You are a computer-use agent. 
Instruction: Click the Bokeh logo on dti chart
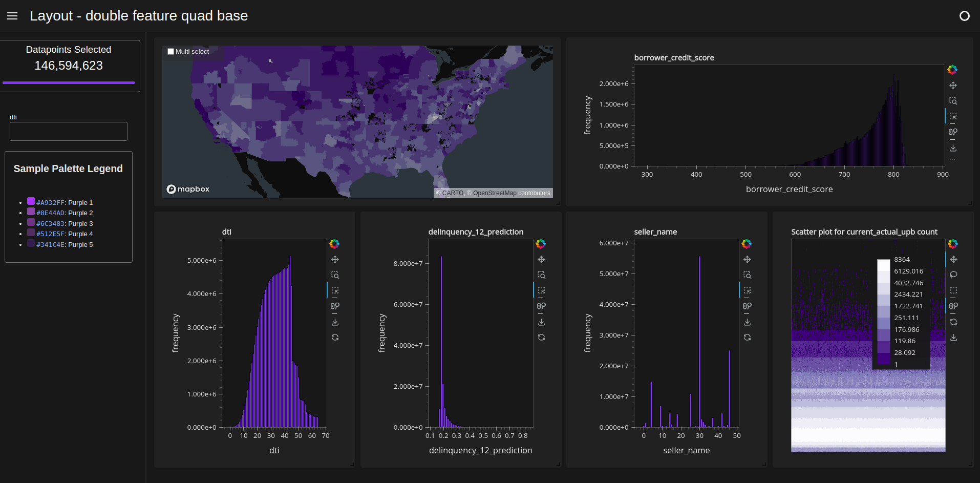click(x=334, y=244)
